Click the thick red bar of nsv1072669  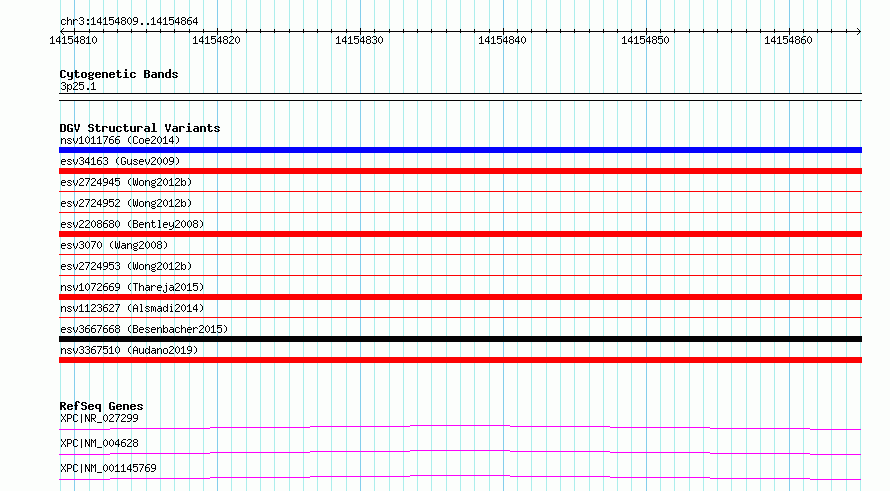pos(460,297)
